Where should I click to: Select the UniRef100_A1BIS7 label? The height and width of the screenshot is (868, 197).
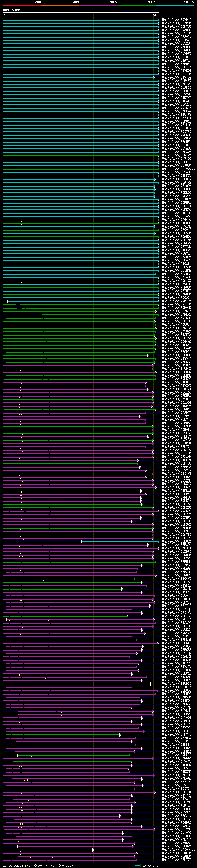(x=177, y=321)
